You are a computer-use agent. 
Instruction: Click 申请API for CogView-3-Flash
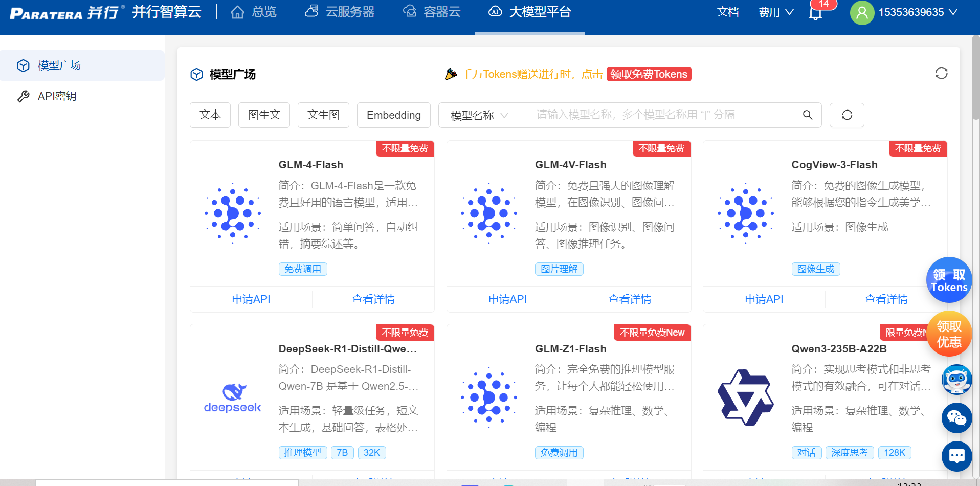click(764, 299)
